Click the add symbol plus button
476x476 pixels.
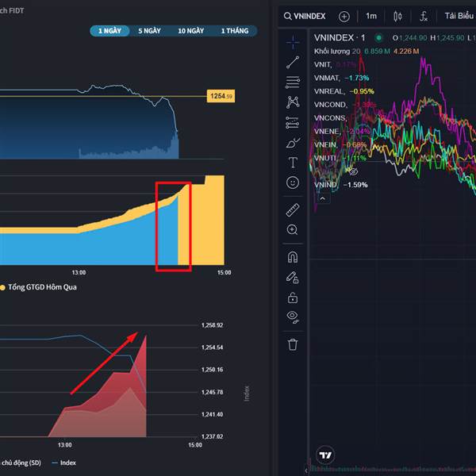pos(344,16)
